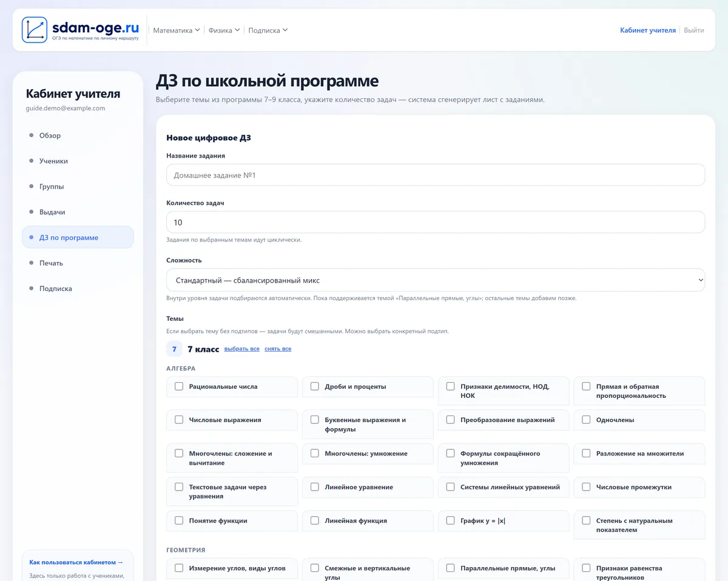Screen dimensions: 728x581
Task: Check Разложение на множители topic
Action: [x=586, y=453]
